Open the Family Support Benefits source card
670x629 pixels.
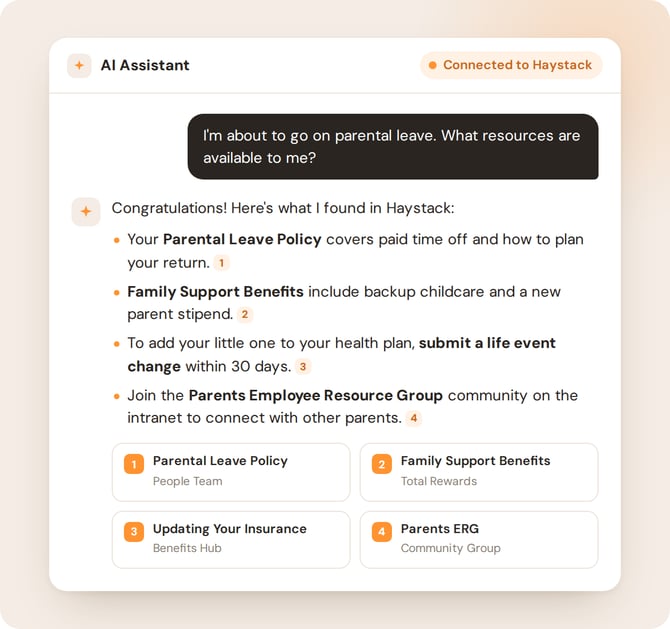pyautogui.click(x=479, y=472)
